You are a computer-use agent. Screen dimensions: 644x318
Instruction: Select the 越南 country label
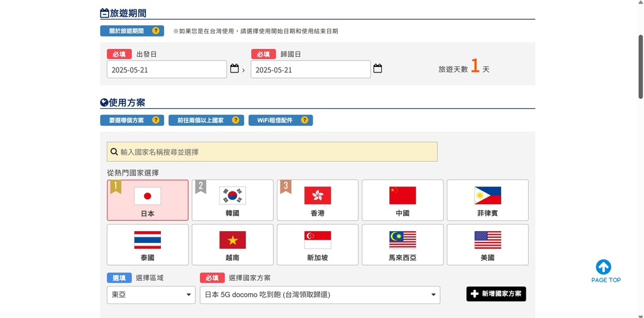click(x=233, y=258)
